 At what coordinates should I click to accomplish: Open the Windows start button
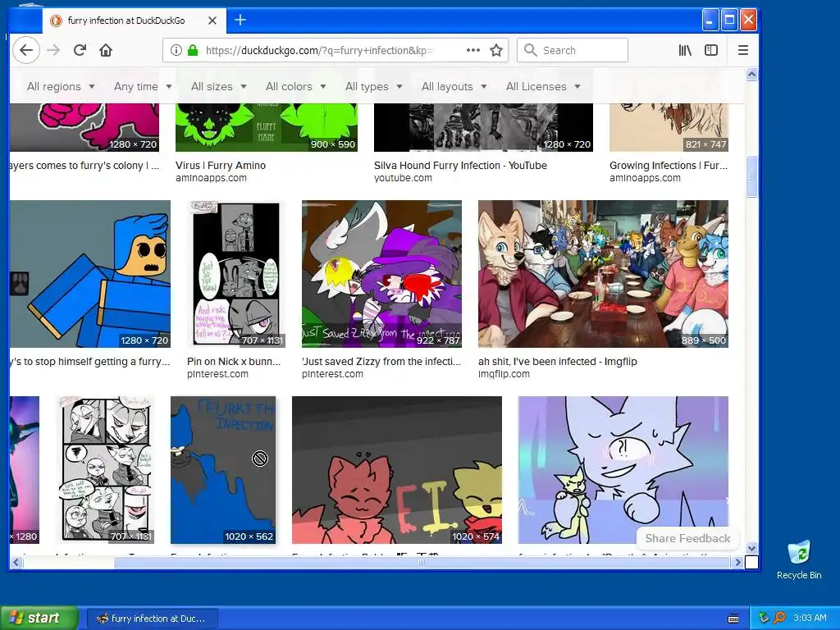pyautogui.click(x=39, y=618)
